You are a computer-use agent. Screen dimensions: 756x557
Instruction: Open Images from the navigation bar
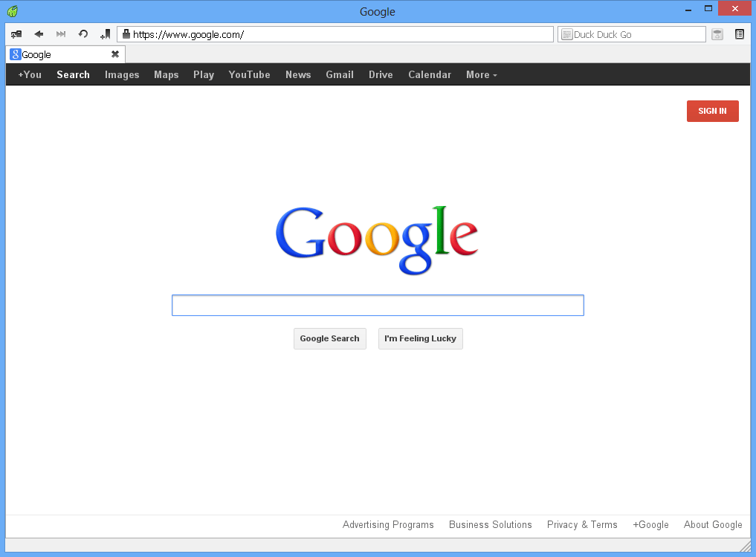click(122, 75)
